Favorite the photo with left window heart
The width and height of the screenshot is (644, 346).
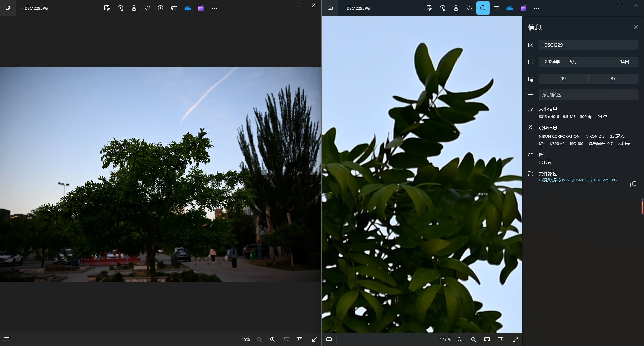point(147,8)
